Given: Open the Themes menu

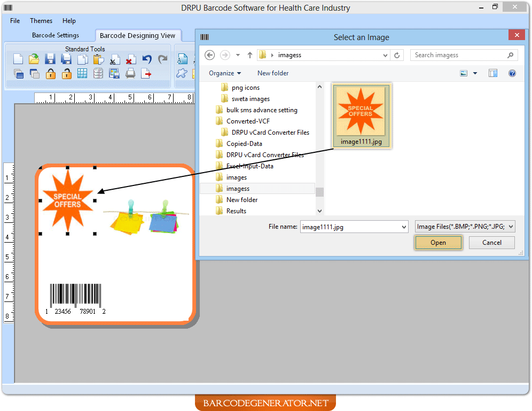Looking at the screenshot, I should click(41, 21).
